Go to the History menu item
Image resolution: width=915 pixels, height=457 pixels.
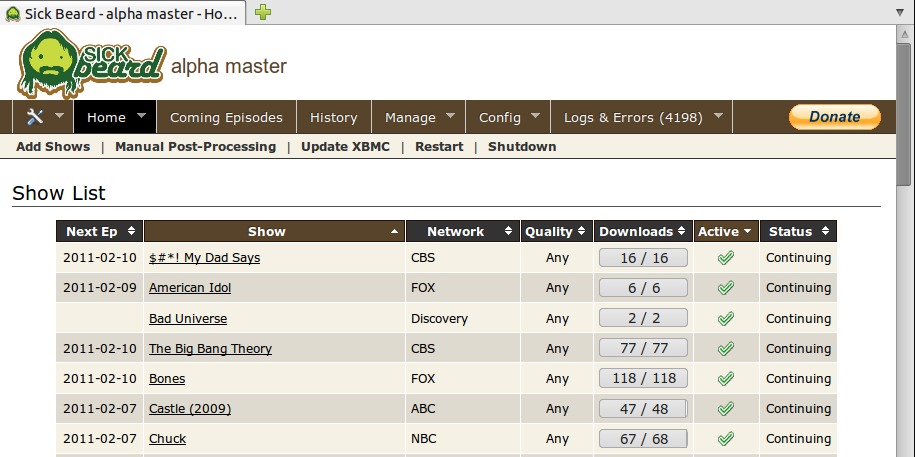333,117
